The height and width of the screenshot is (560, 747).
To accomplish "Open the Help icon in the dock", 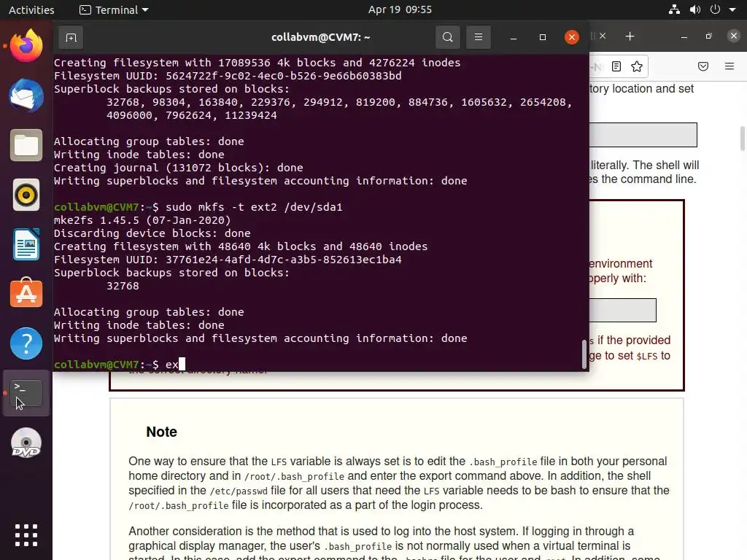I will coord(26,343).
